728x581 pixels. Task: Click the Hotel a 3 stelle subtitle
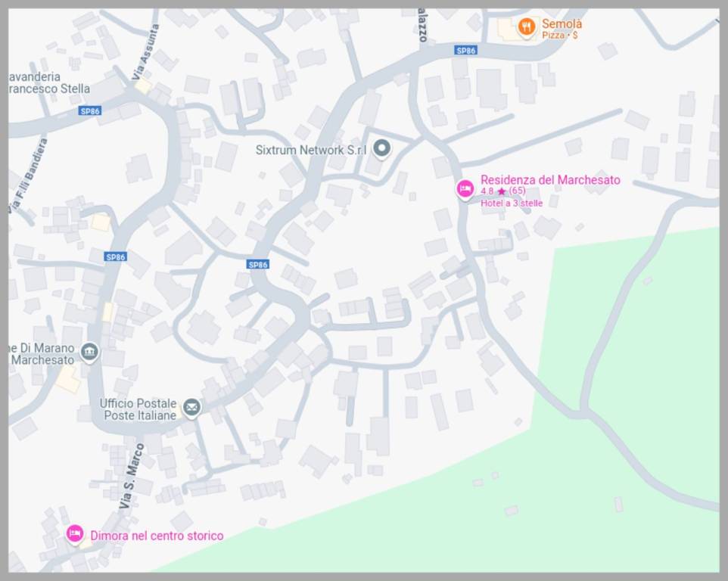[512, 203]
